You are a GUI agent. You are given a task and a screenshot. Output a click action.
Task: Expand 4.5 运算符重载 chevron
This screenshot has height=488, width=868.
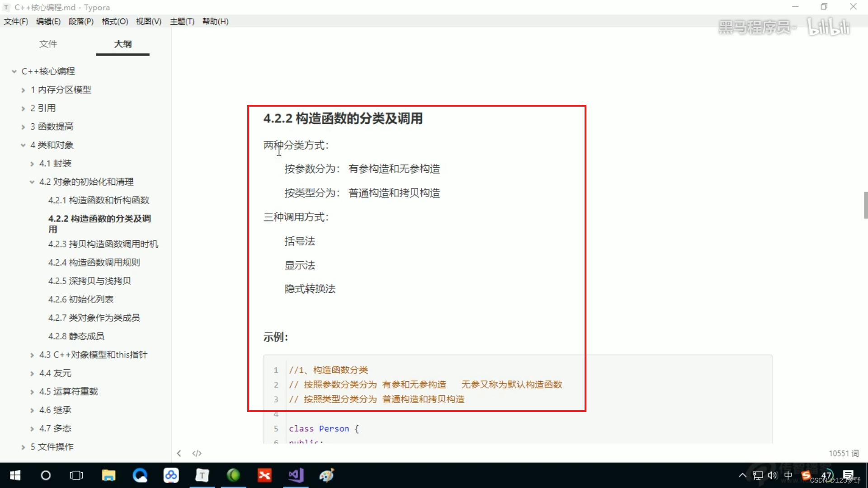click(32, 392)
